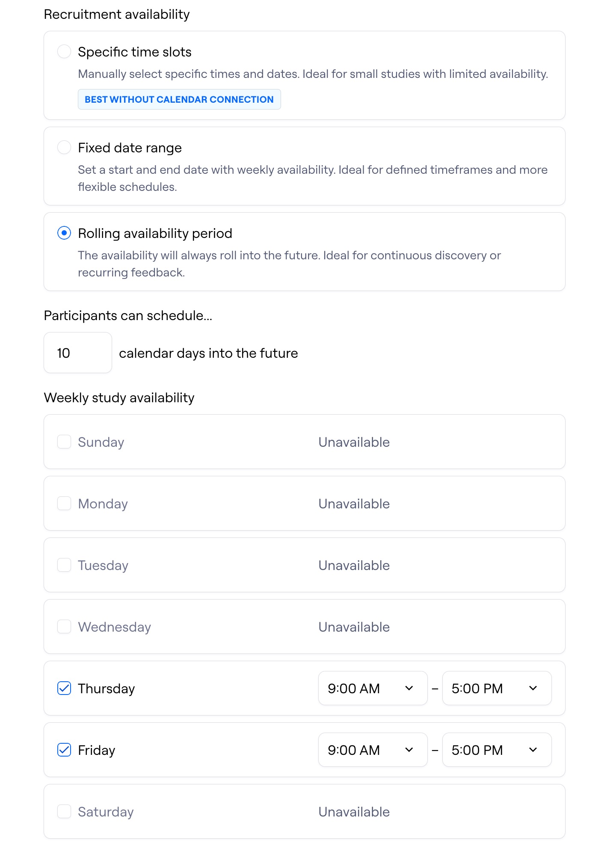
Task: Click the Sunday row label
Action: click(x=101, y=442)
